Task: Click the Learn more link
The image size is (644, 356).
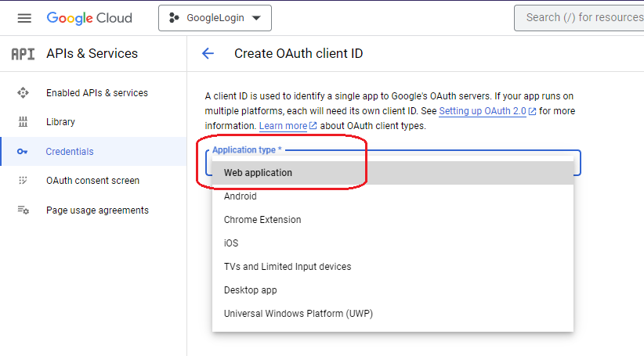Action: coord(283,126)
